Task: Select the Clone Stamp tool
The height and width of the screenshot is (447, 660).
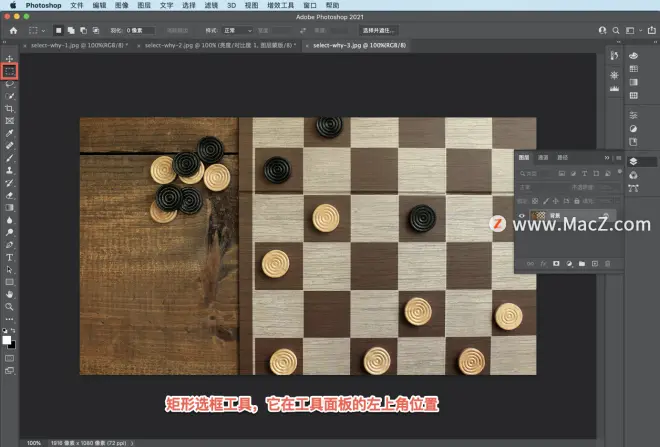Action: click(x=9, y=170)
